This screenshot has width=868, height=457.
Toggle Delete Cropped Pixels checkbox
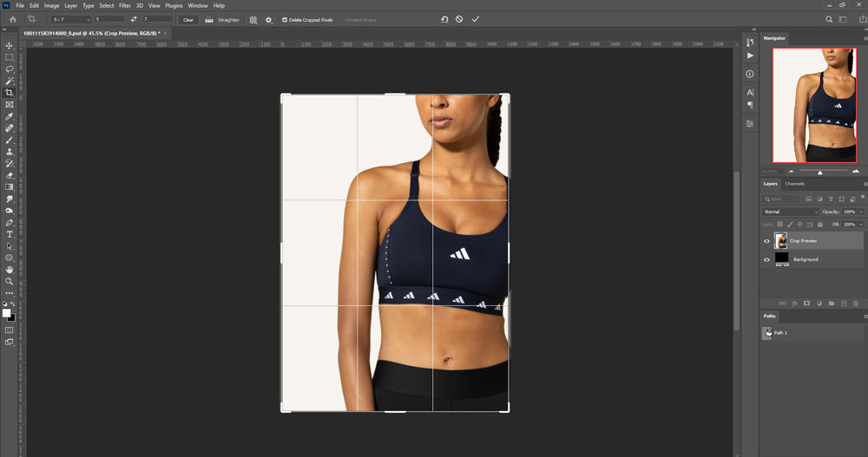[285, 20]
